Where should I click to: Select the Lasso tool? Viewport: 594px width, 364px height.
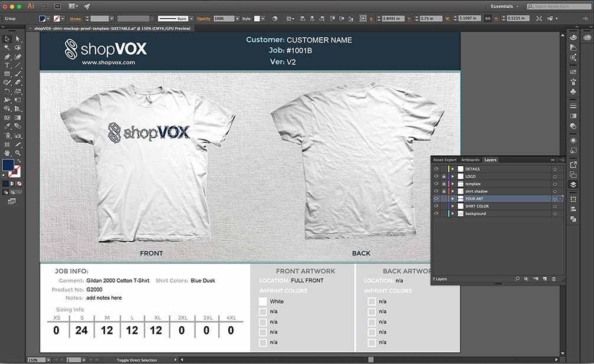pyautogui.click(x=18, y=48)
